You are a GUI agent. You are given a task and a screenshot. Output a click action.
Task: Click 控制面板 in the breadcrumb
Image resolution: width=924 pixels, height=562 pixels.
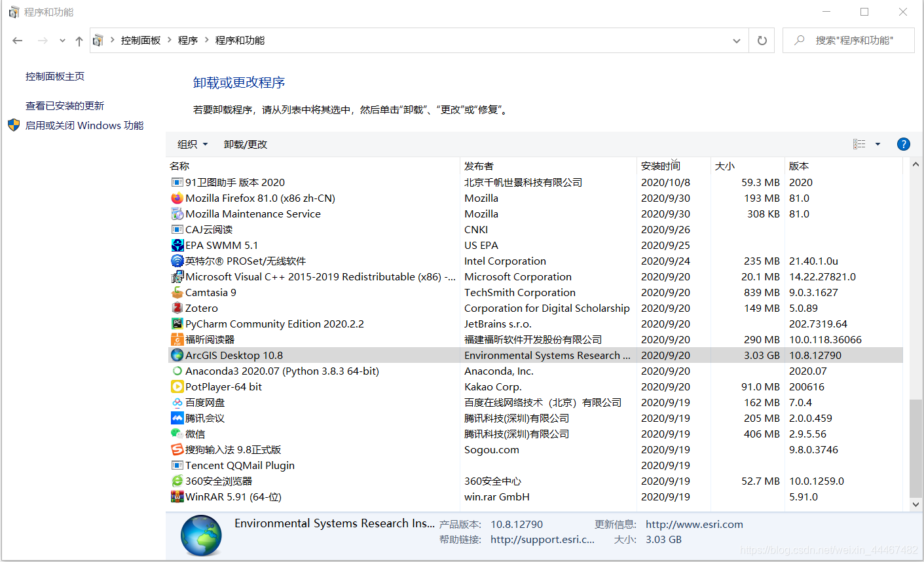click(141, 40)
